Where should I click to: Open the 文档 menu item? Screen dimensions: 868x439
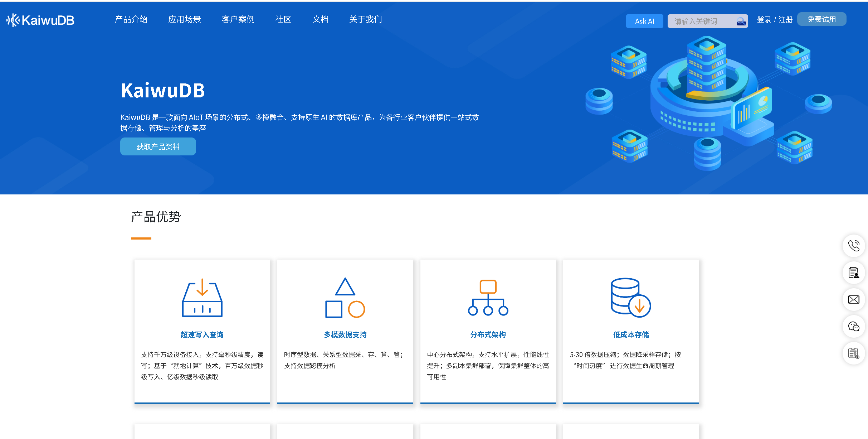click(x=321, y=19)
